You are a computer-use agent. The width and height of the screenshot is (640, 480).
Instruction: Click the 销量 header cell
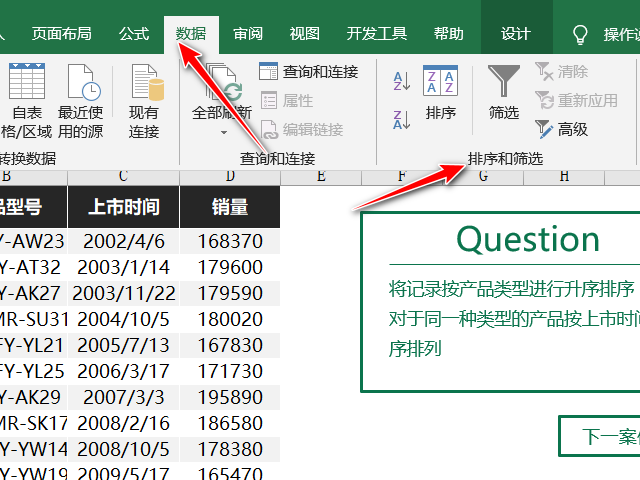230,207
